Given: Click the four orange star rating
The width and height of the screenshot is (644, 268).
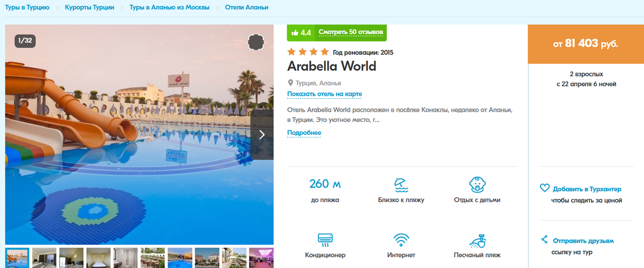Looking at the screenshot, I should (x=308, y=52).
